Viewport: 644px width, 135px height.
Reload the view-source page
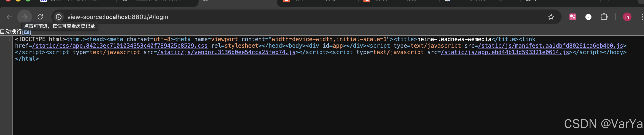(x=40, y=17)
